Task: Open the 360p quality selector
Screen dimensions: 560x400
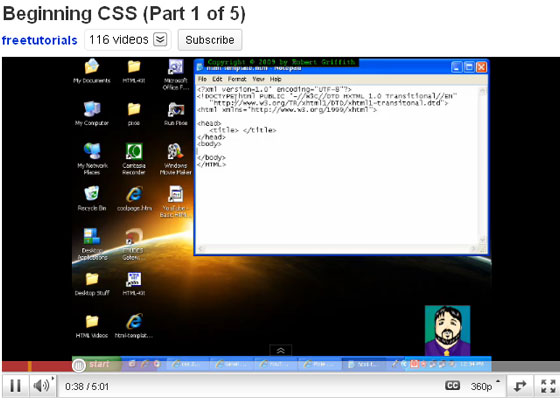Action: pyautogui.click(x=485, y=386)
